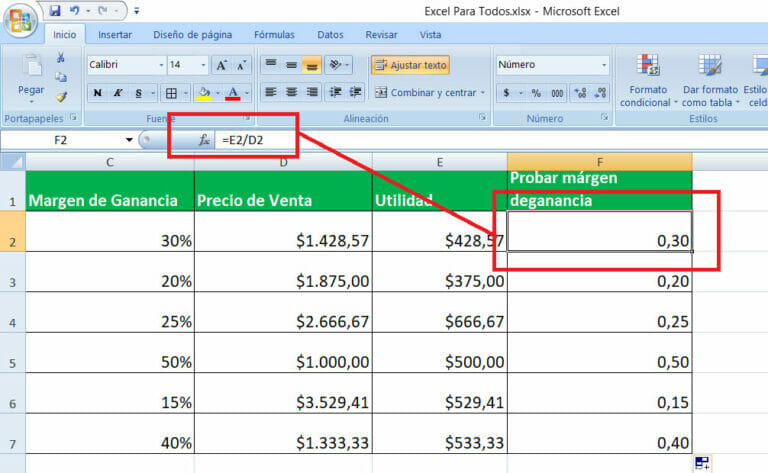768x473 pixels.
Task: Undo the last action
Action: (x=74, y=10)
